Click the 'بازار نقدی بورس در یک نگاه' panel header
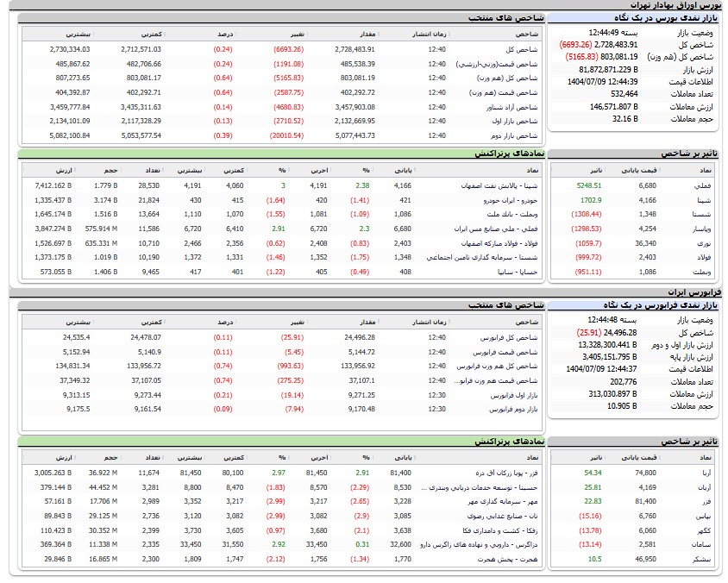This screenshot has height=583, width=728. (662, 17)
